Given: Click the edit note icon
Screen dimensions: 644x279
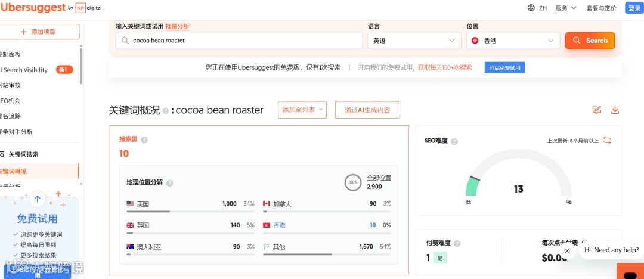Looking at the screenshot, I should [x=597, y=110].
